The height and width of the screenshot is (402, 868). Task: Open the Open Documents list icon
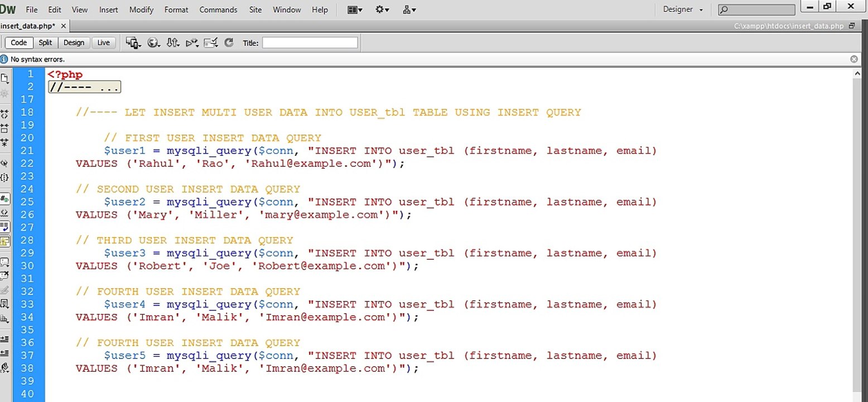[x=4, y=78]
